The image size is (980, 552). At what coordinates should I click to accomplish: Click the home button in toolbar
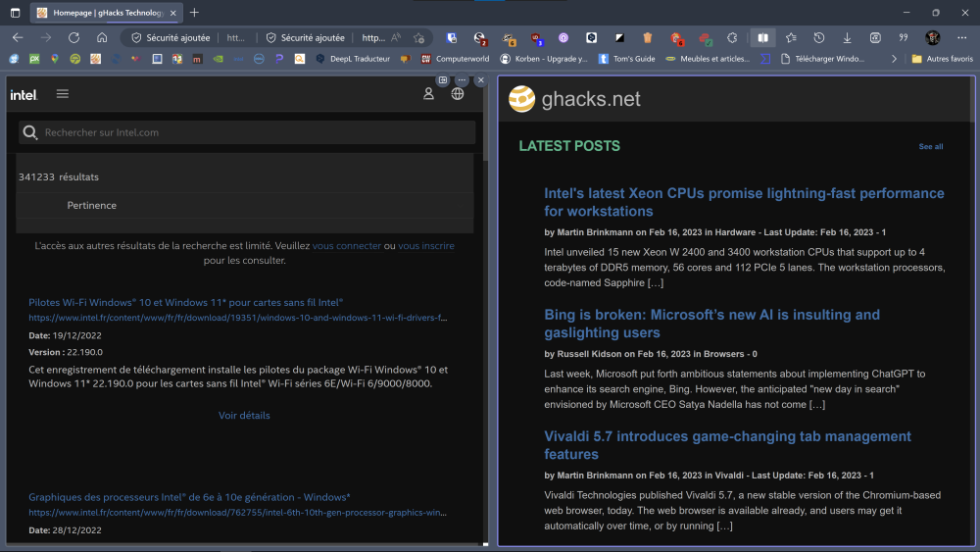pyautogui.click(x=102, y=37)
